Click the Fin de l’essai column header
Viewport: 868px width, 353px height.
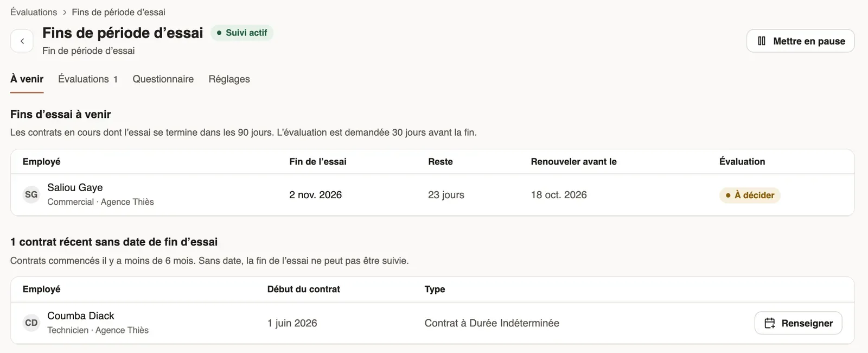[318, 162]
